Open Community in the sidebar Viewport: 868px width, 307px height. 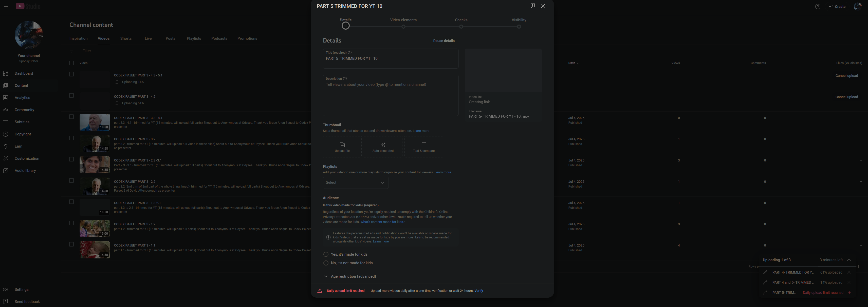[24, 110]
